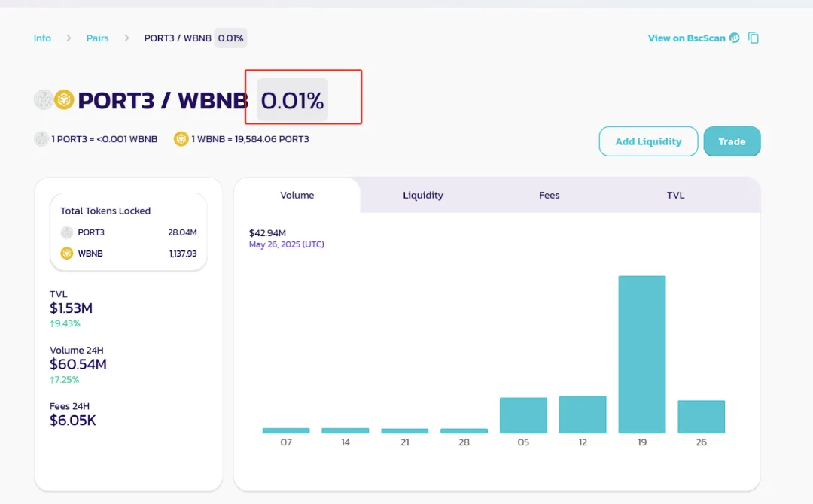Select the volume bar labeled 07
Screen dimensions: 813x504
point(286,430)
